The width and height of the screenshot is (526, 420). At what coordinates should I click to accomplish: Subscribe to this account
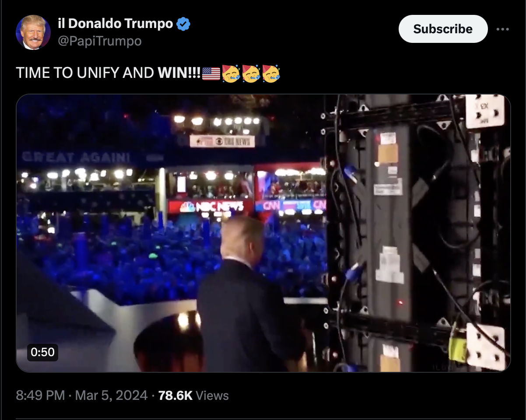tap(443, 29)
